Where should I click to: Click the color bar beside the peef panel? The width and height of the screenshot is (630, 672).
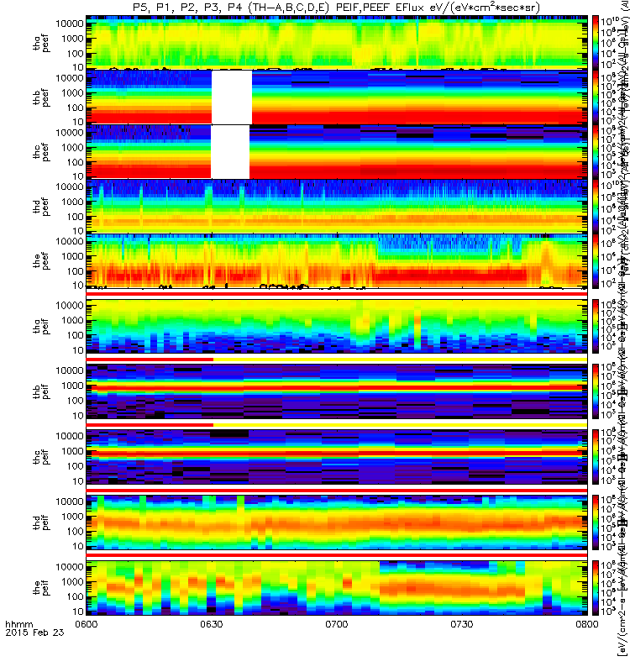[596, 260]
